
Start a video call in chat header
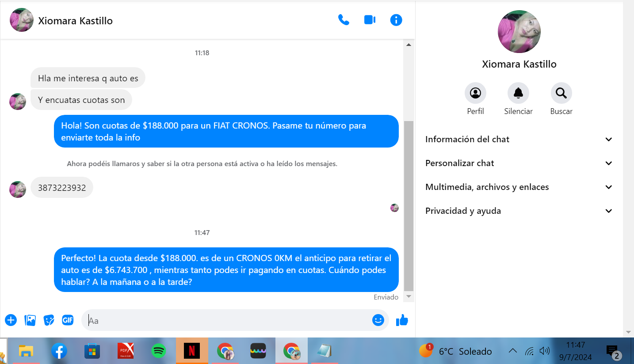pyautogui.click(x=370, y=20)
